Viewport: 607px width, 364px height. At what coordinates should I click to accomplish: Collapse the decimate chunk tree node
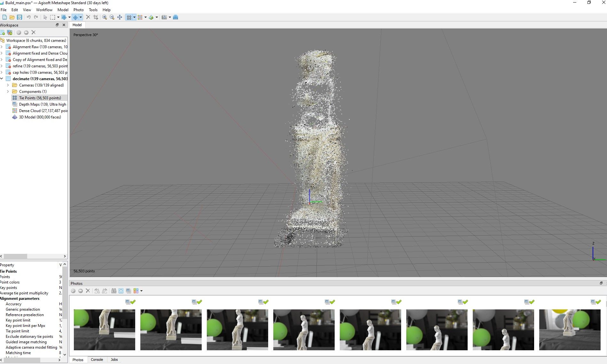(2, 79)
